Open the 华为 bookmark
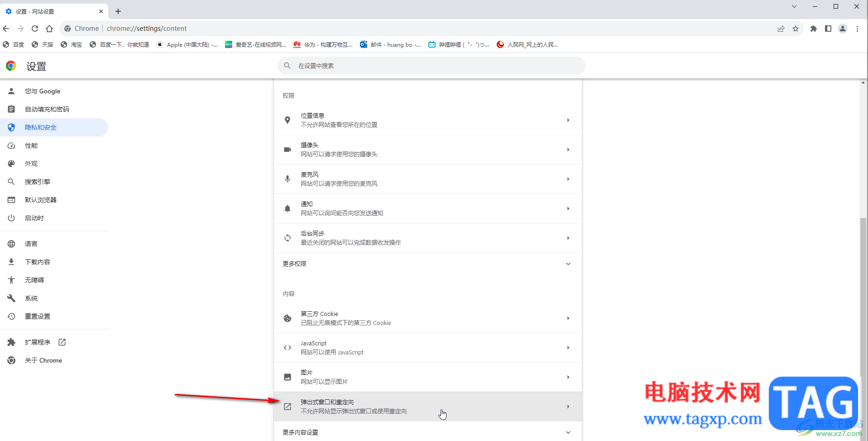Image resolution: width=868 pixels, height=441 pixels. pyautogui.click(x=323, y=44)
